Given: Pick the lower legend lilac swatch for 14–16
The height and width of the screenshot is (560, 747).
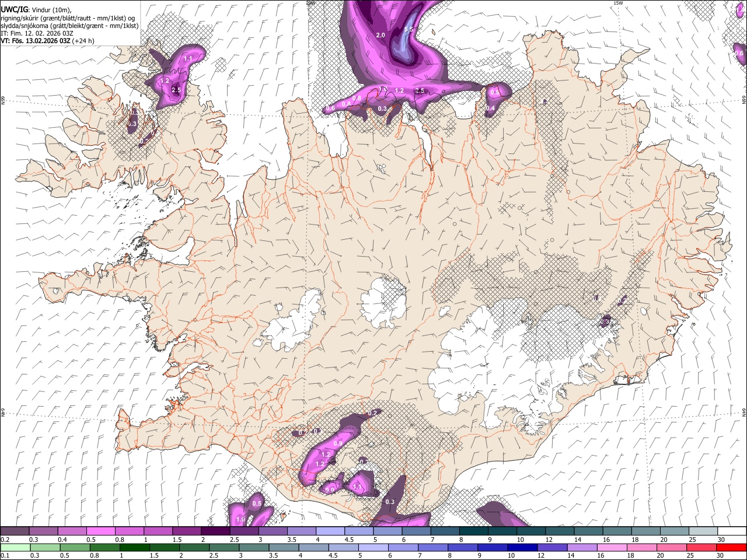Looking at the screenshot, I should pos(581,547).
